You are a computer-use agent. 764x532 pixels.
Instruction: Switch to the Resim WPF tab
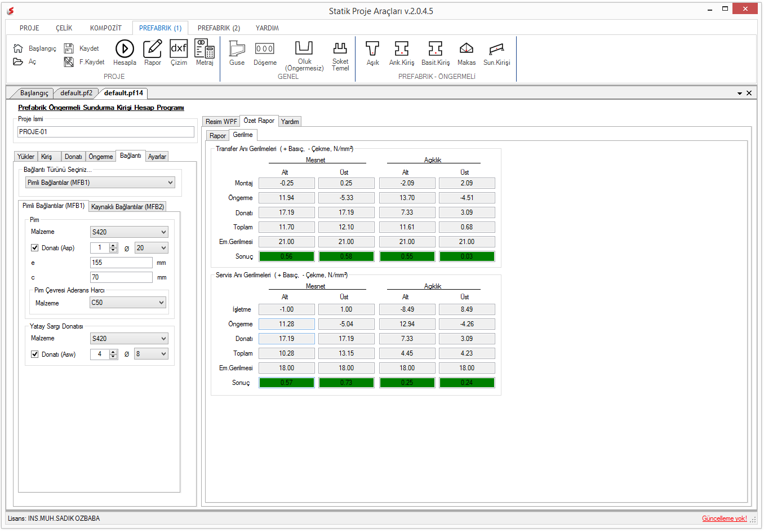(x=221, y=122)
